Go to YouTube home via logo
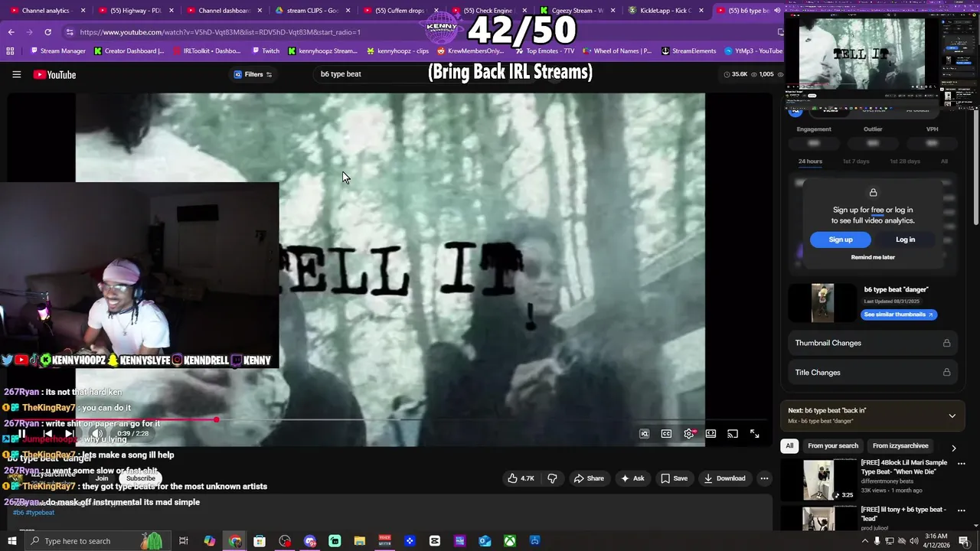 [54, 74]
